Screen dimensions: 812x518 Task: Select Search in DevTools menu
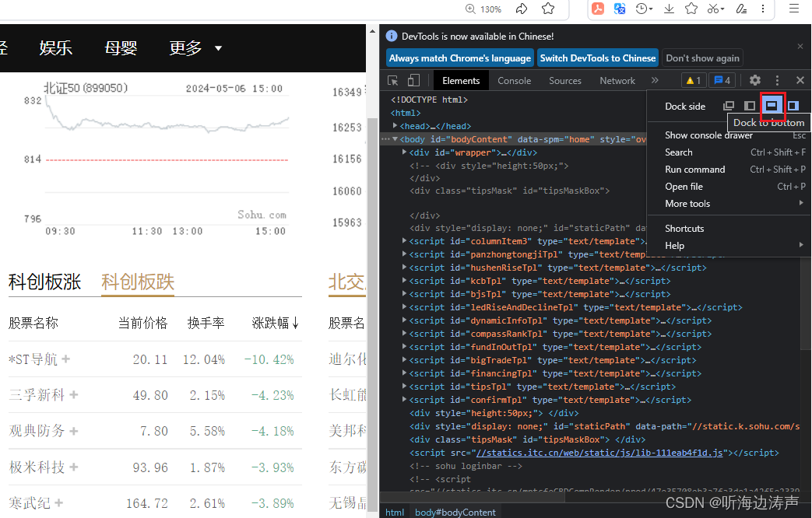729,152
